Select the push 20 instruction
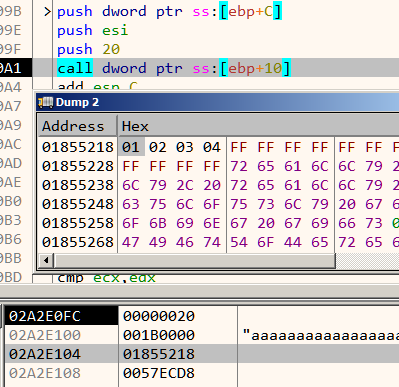Screen dimensions: 399x387 pyautogui.click(x=88, y=50)
